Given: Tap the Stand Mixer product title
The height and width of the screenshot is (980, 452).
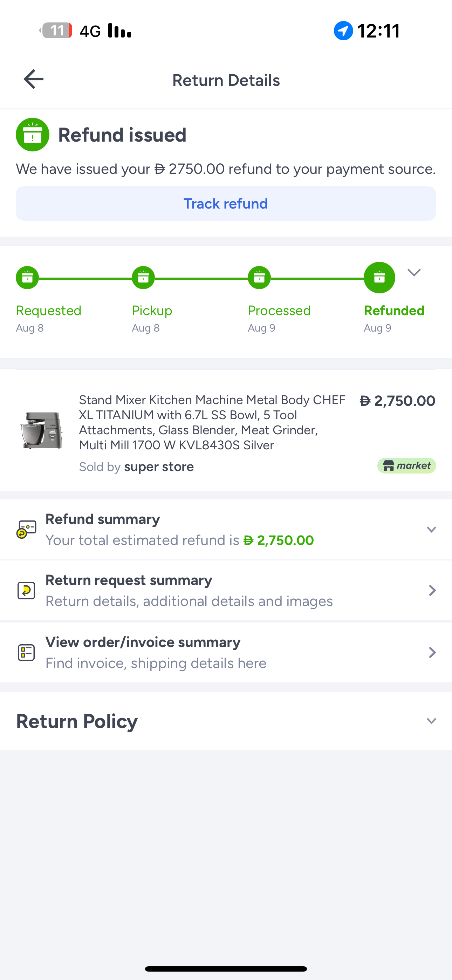Looking at the screenshot, I should tap(212, 422).
